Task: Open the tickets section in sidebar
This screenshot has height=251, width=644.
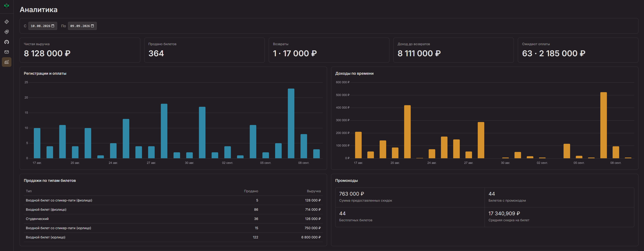Action: [x=7, y=22]
